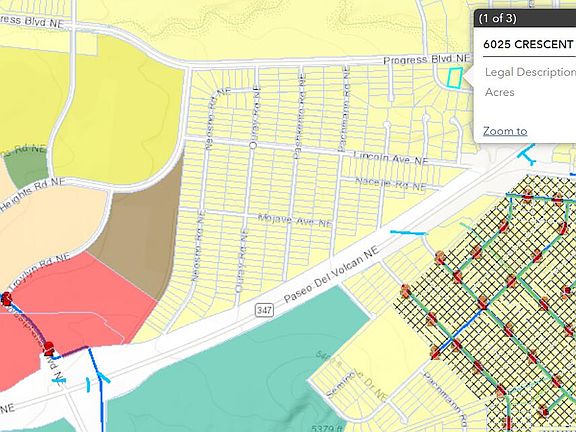Select the cyan highlighted parcel outline
This screenshot has width=576, height=432.
(454, 78)
